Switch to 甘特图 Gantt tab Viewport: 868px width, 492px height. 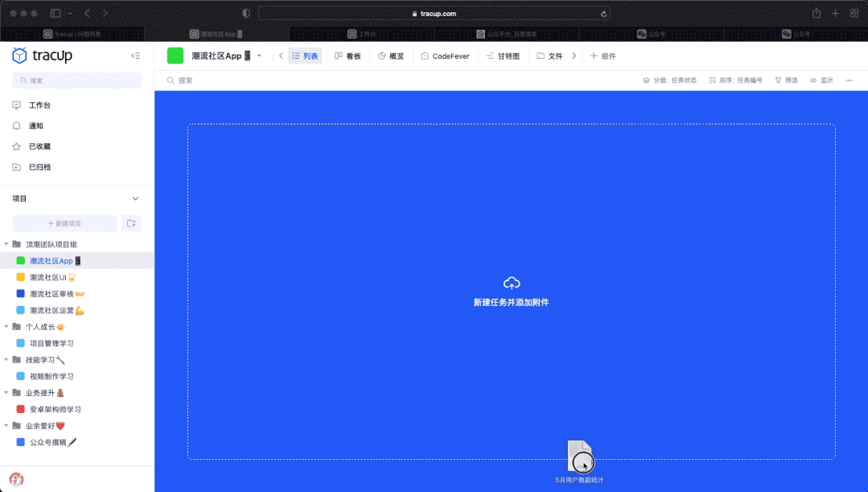click(x=503, y=56)
